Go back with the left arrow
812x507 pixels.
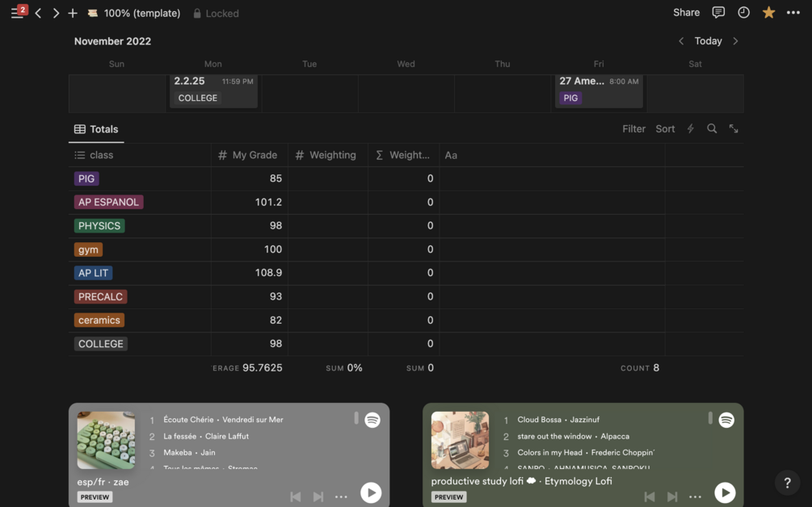coord(38,13)
